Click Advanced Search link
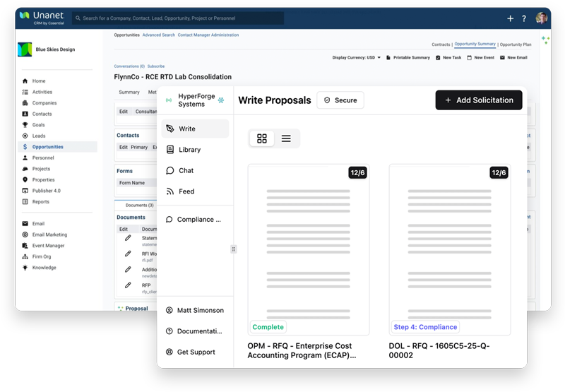The height and width of the screenshot is (392, 565). point(158,35)
